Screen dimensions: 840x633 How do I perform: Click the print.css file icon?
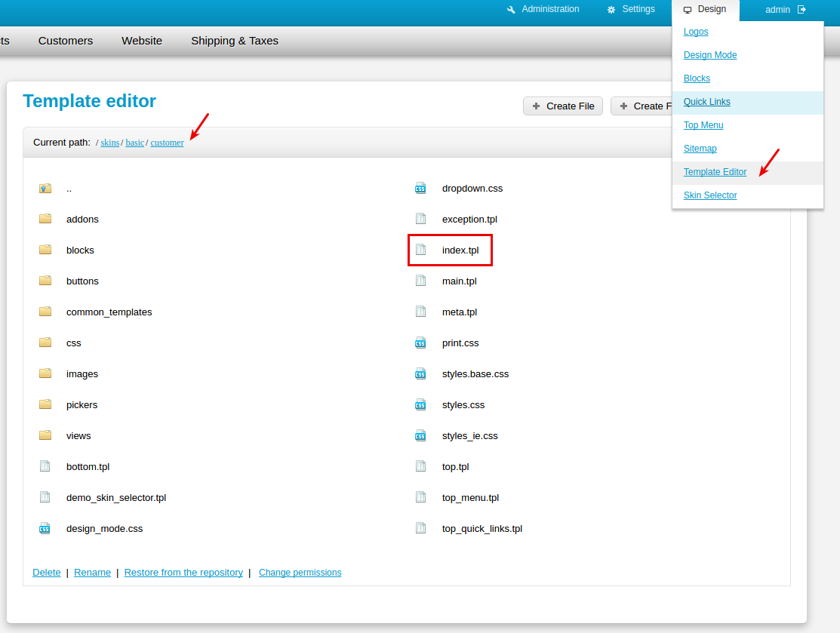420,343
